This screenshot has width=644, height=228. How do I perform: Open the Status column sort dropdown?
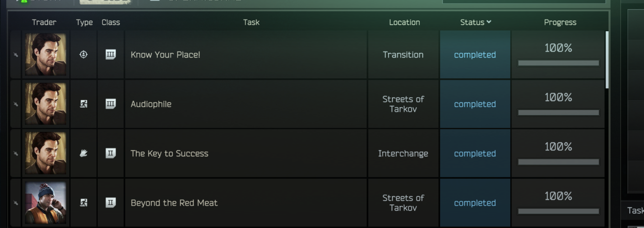(476, 22)
